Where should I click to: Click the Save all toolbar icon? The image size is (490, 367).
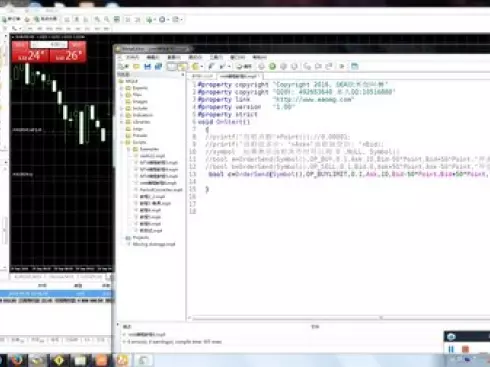pos(158,66)
